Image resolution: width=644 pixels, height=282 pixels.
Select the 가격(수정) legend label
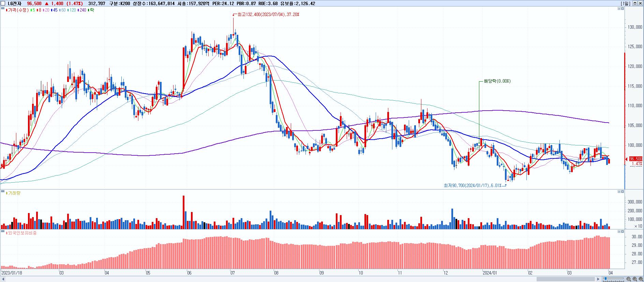18,10
